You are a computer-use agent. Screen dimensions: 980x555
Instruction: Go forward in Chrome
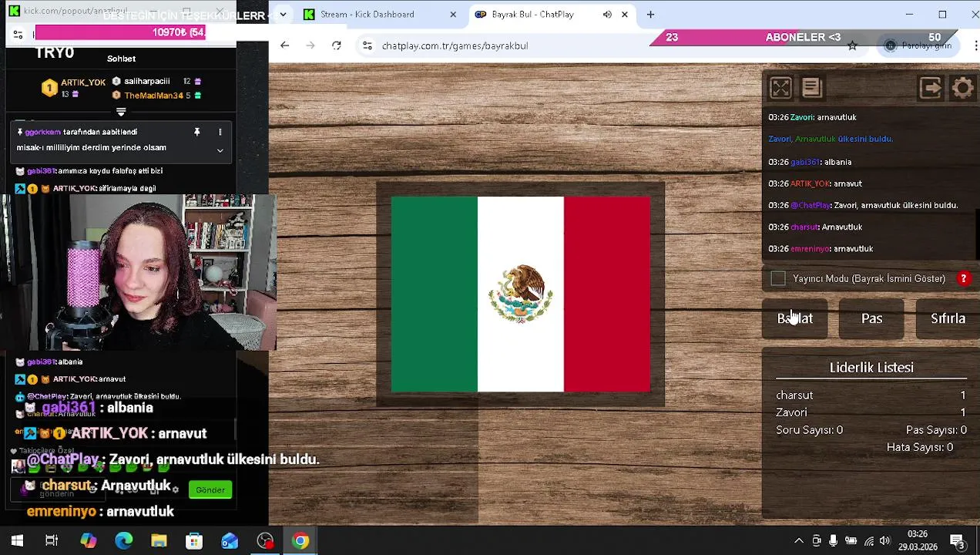(x=310, y=45)
